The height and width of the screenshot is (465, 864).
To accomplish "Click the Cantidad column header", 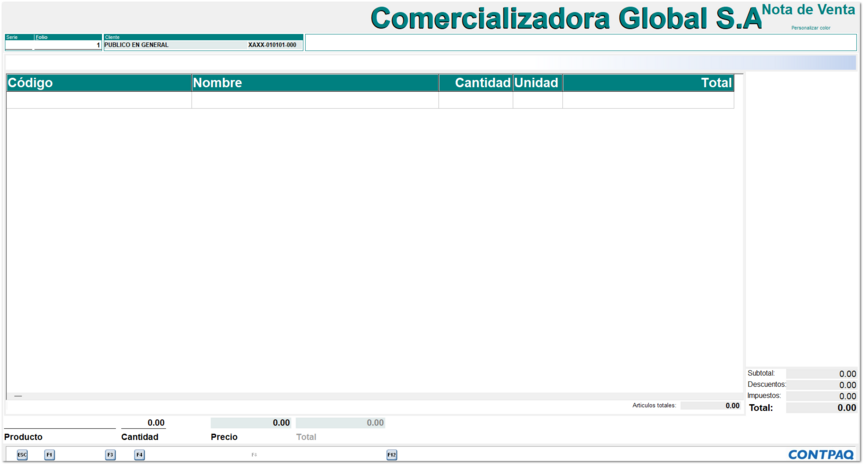I will click(476, 83).
